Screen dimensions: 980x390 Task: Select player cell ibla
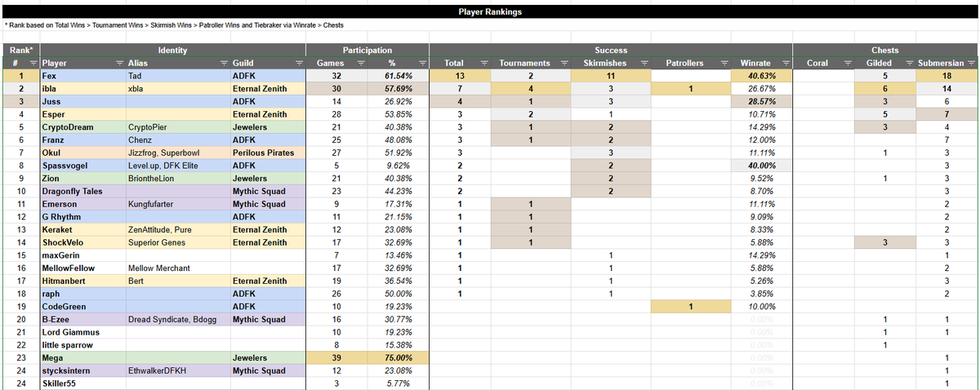82,88
